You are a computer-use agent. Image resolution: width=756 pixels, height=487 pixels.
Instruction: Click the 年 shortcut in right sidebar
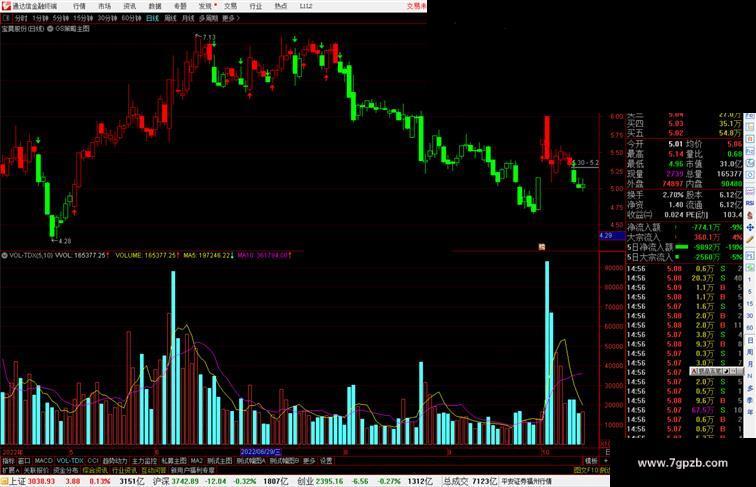click(x=750, y=412)
